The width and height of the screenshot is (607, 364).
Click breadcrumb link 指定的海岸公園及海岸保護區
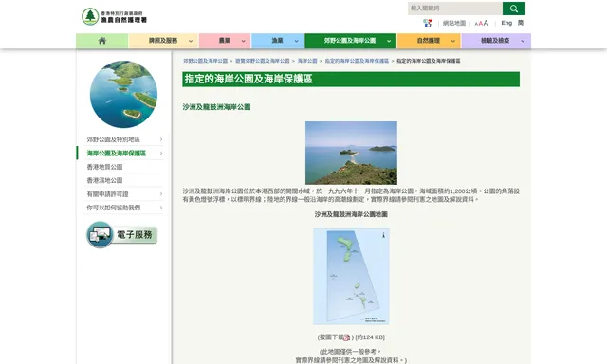pos(357,61)
